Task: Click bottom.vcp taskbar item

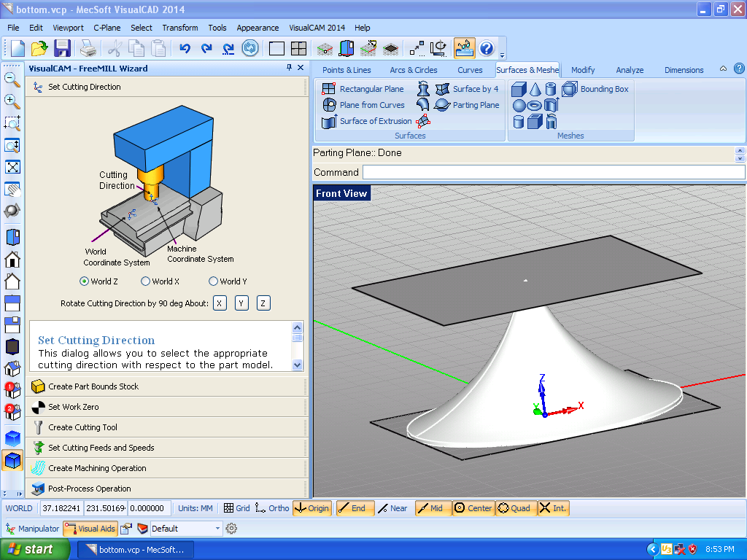Action: (135, 550)
